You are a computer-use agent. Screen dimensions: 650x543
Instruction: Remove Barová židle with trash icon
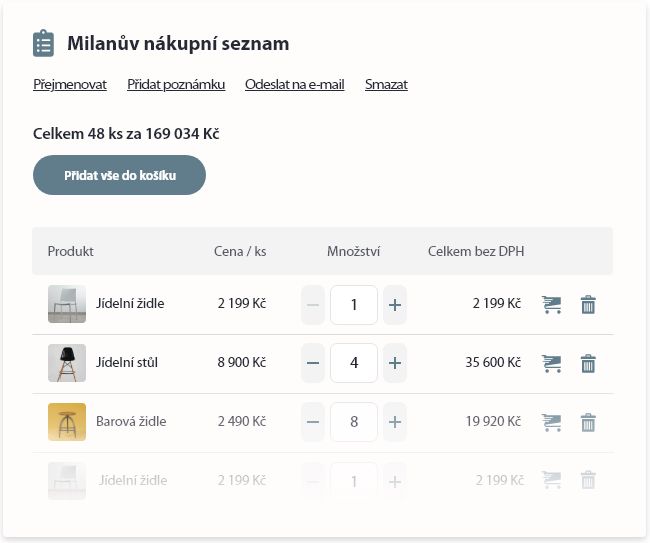(588, 422)
